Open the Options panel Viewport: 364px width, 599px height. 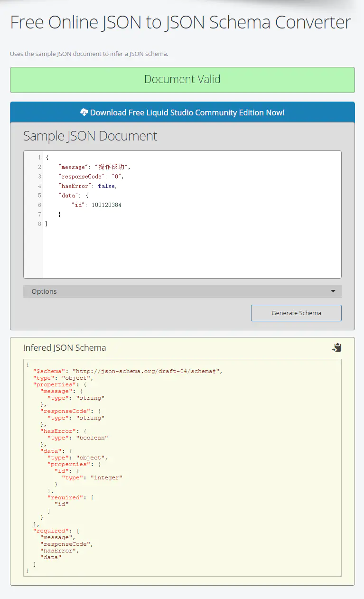(x=44, y=291)
